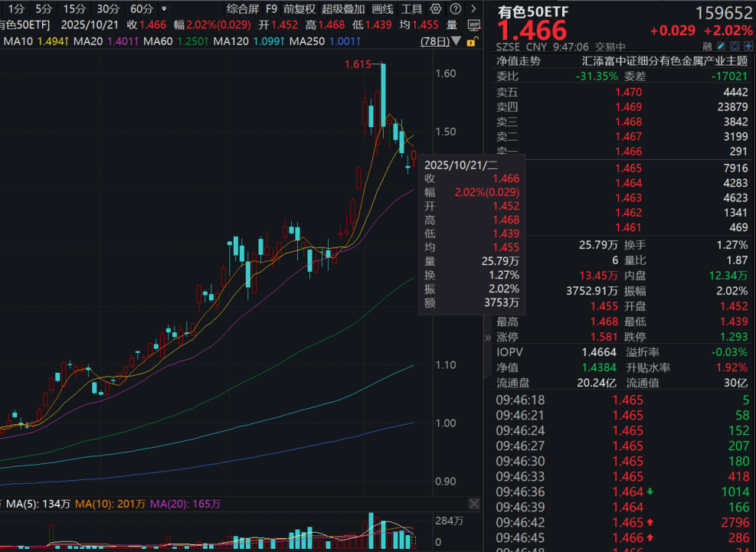Set a price alert using the bell icon
Viewport: 756px width, 552px height.
(734, 46)
